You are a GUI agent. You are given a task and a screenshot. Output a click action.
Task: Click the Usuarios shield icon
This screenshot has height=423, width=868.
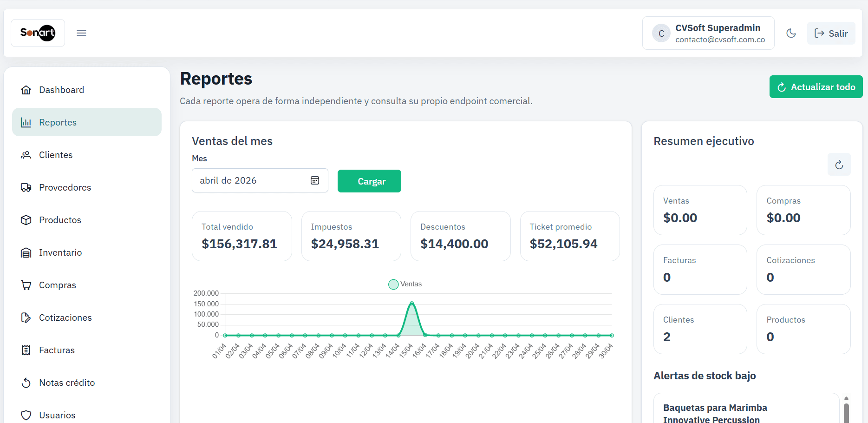pyautogui.click(x=26, y=415)
